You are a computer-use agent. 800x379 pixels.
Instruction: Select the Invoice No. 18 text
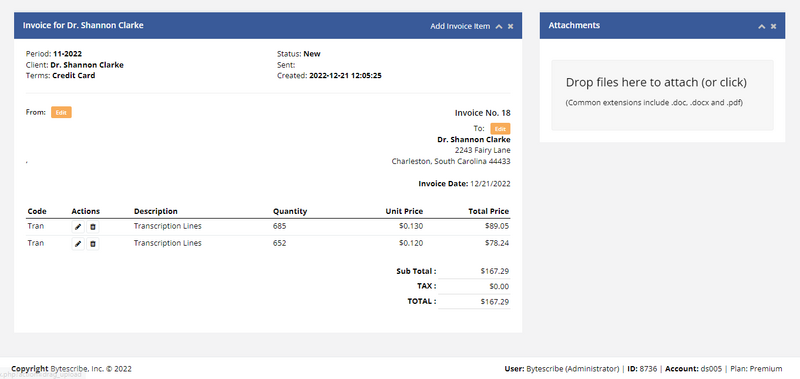pyautogui.click(x=483, y=113)
